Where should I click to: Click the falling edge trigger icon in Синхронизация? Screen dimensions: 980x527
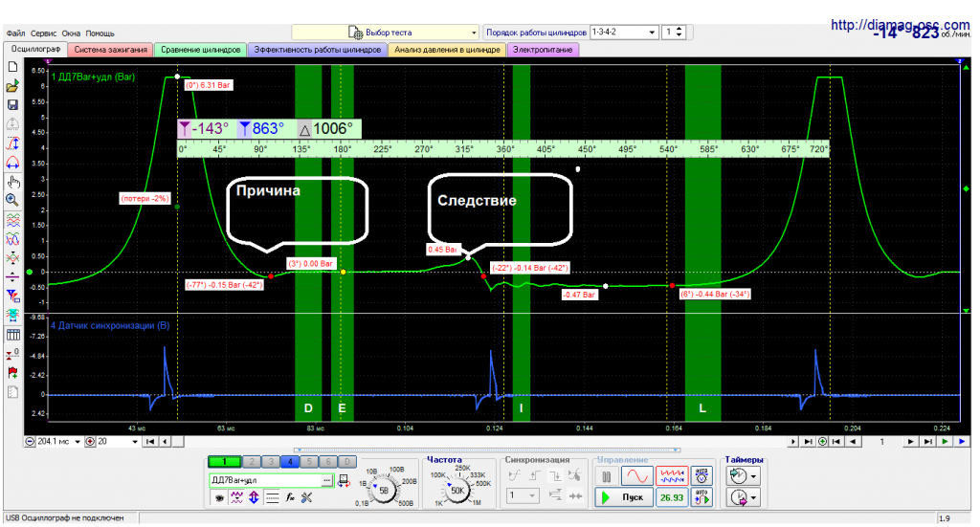(x=554, y=475)
